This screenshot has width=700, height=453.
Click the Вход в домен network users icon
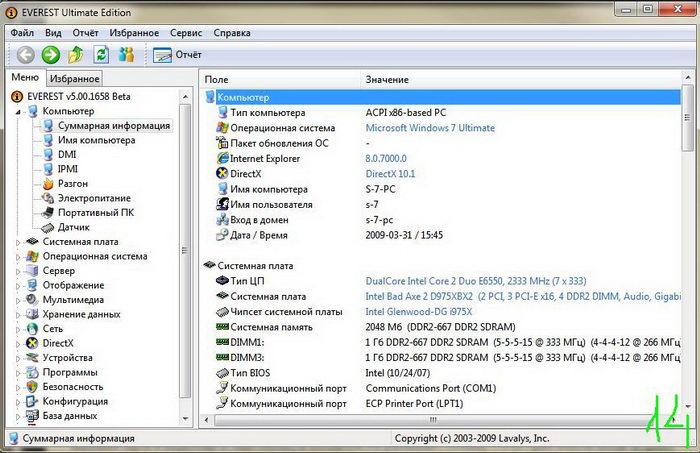coord(222,220)
